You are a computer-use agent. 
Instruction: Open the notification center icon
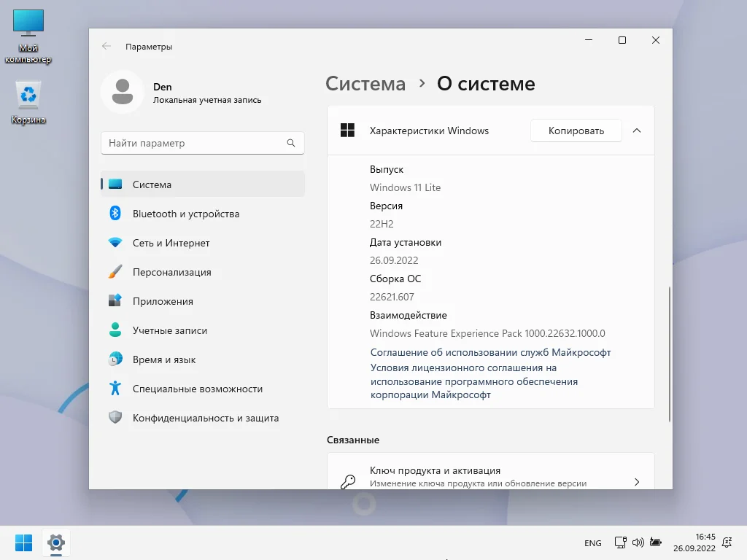pyautogui.click(x=727, y=542)
